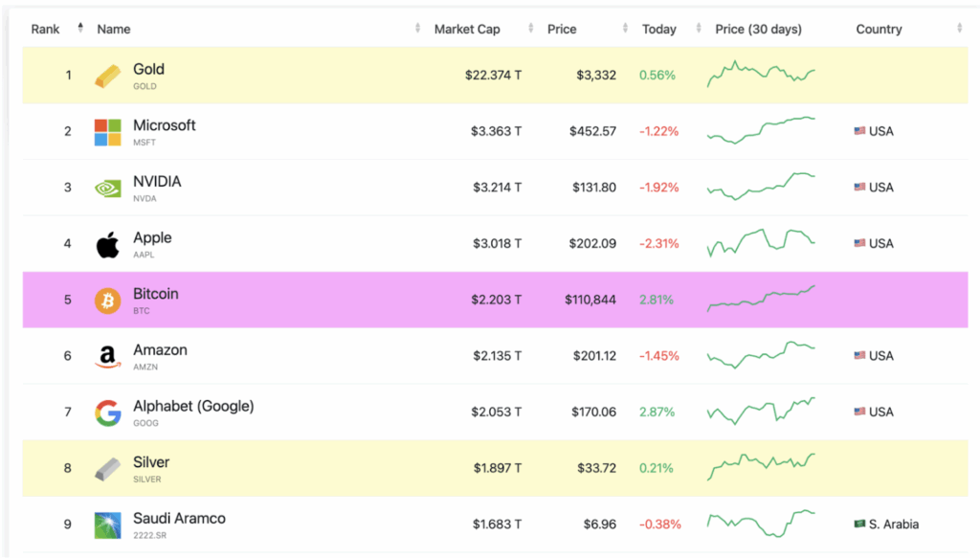Click the orange Bitcoin icon
The image size is (980, 558).
[x=108, y=301]
